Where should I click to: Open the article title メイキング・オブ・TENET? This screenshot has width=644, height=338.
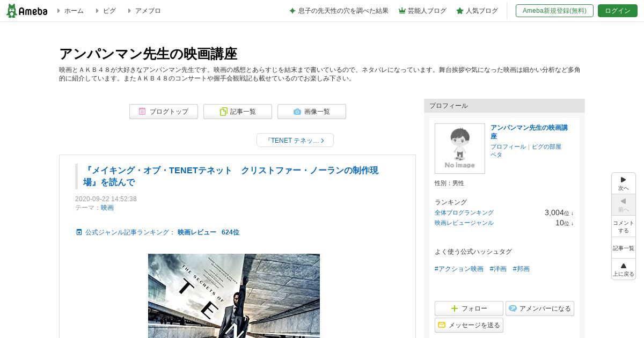[x=231, y=177]
